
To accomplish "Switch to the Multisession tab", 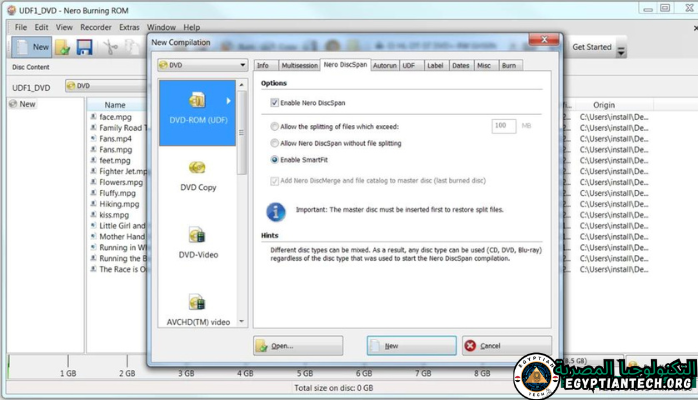I will [299, 65].
